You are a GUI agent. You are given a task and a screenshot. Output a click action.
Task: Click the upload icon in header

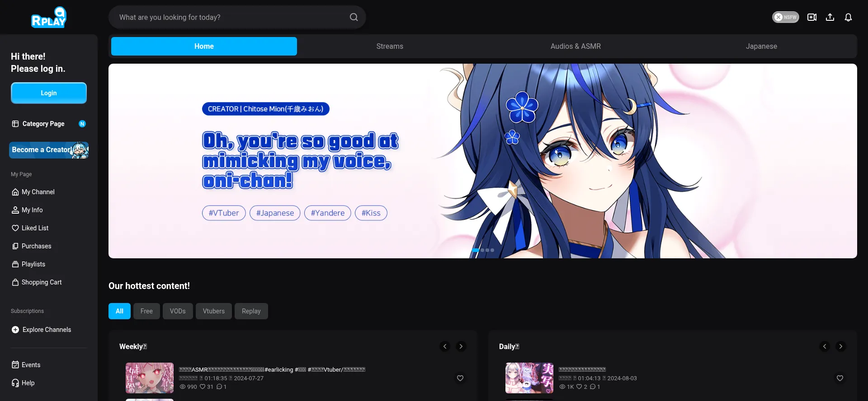pyautogui.click(x=830, y=17)
